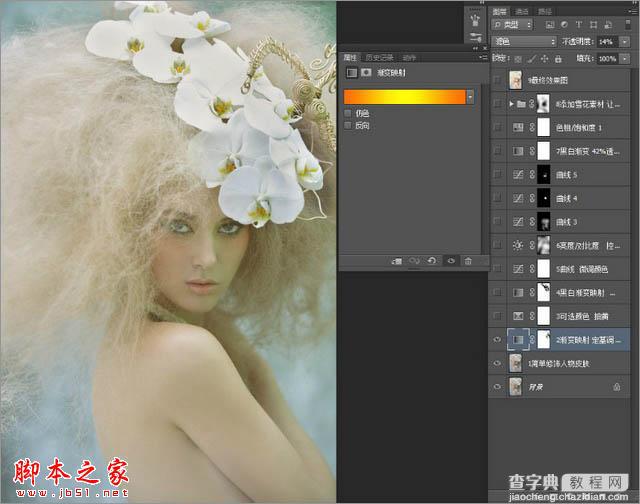Viewport: 640px width, 504px height.
Task: Click lock transparent pixels icon
Action: coord(518,59)
